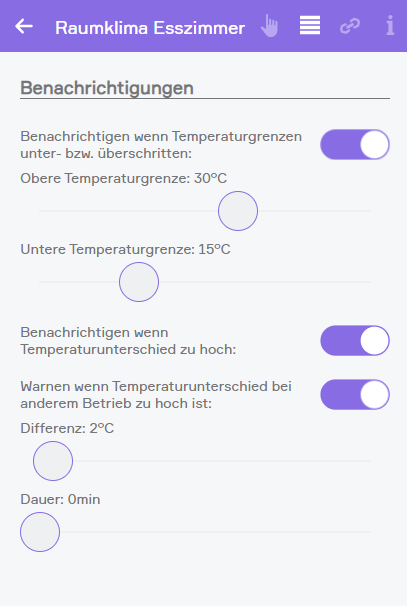Viewport: 407px width, 606px height.
Task: Toggle the 'Warnen wenn Temperaturunterschied' switch
Action: coord(355,395)
